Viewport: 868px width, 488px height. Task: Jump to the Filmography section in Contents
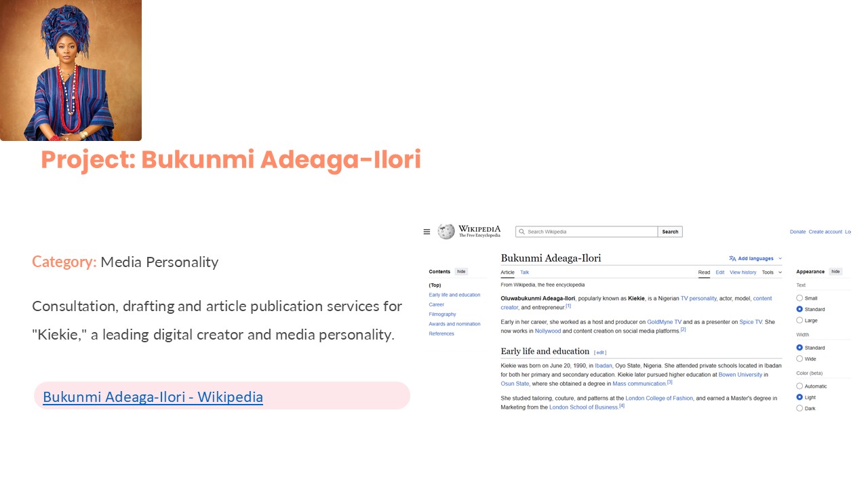pyautogui.click(x=442, y=314)
